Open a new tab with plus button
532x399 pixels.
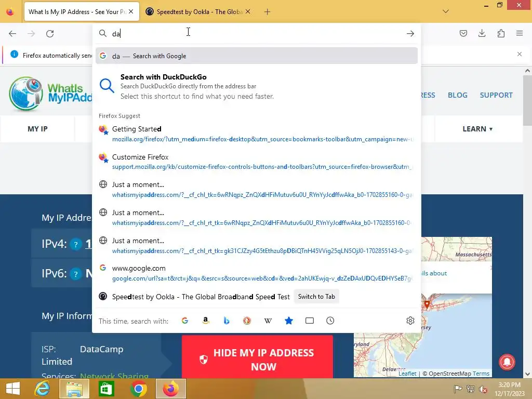(268, 12)
